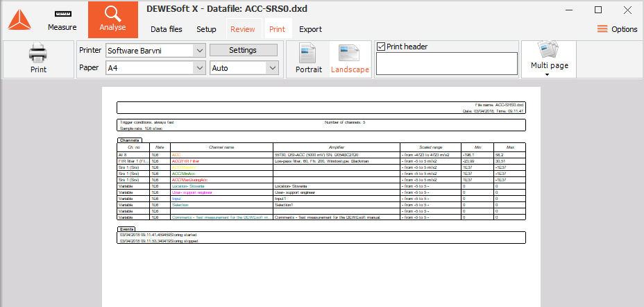Image resolution: width=644 pixels, height=307 pixels.
Task: Click the printer Settings button
Action: (x=243, y=50)
